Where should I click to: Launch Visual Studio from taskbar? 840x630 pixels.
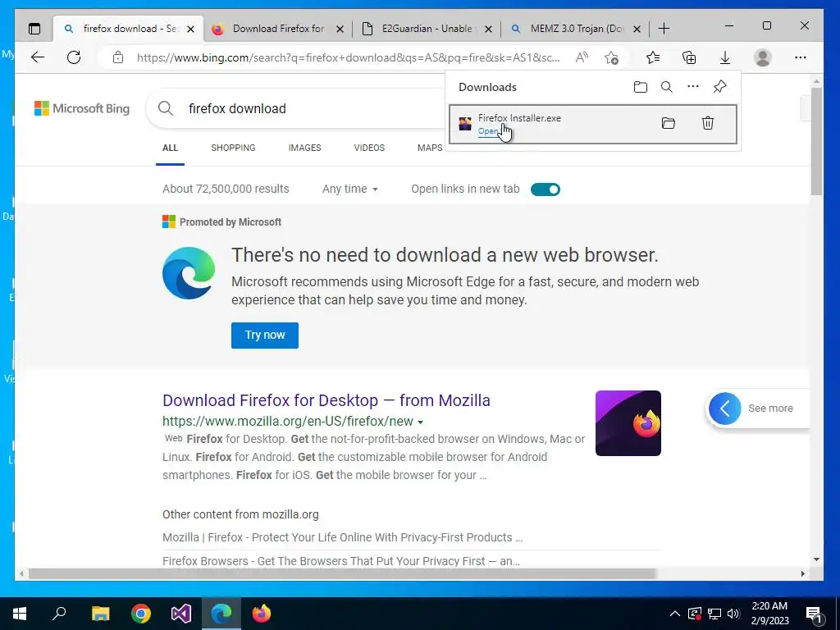tap(181, 614)
